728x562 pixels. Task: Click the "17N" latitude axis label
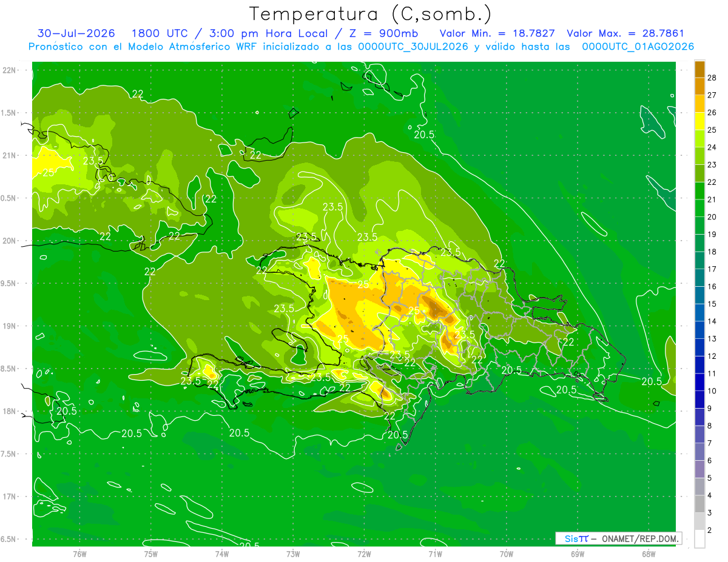(10, 497)
